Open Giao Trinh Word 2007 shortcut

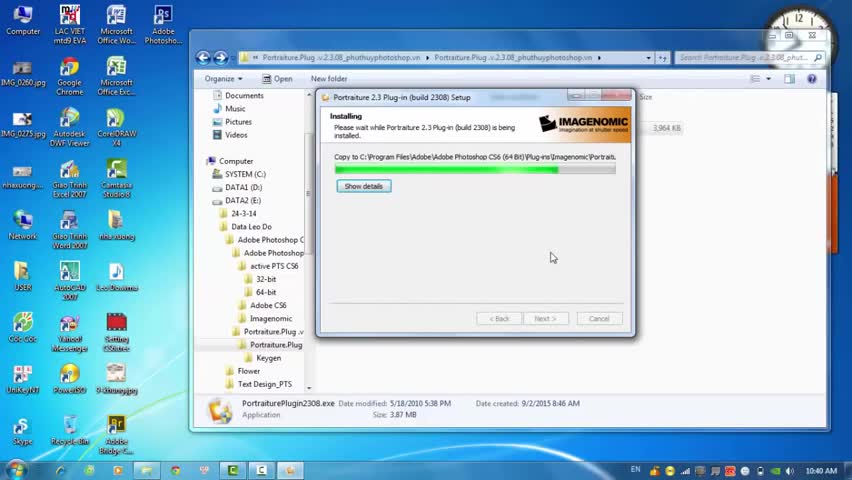70,230
